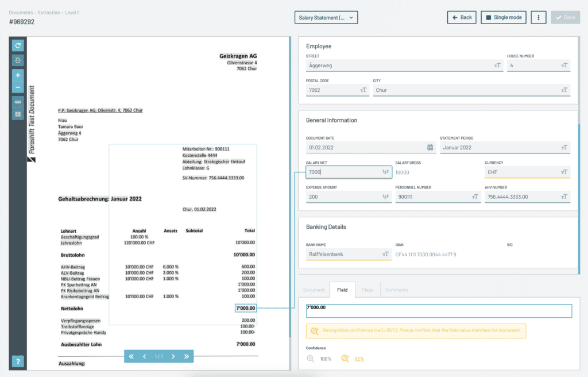Screen dimensions: 588x377
Task: Zoom in with the plus icon
Action: (18, 75)
